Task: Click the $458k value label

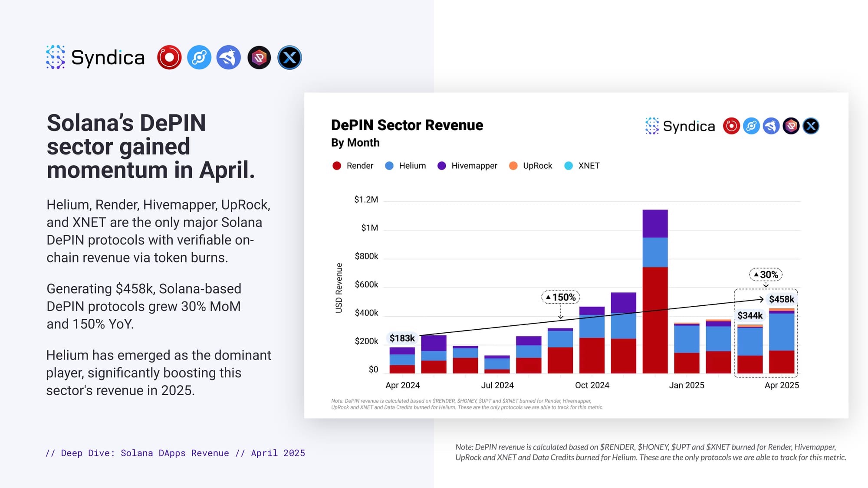Action: click(781, 299)
